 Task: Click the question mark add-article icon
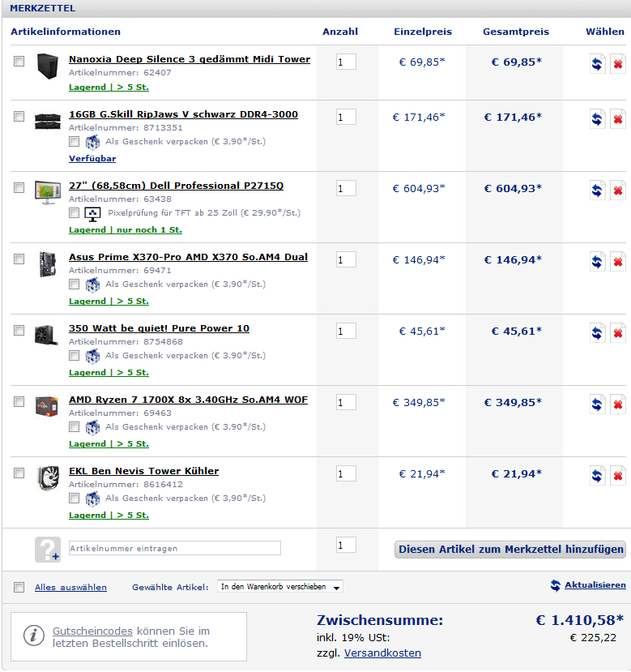click(48, 550)
